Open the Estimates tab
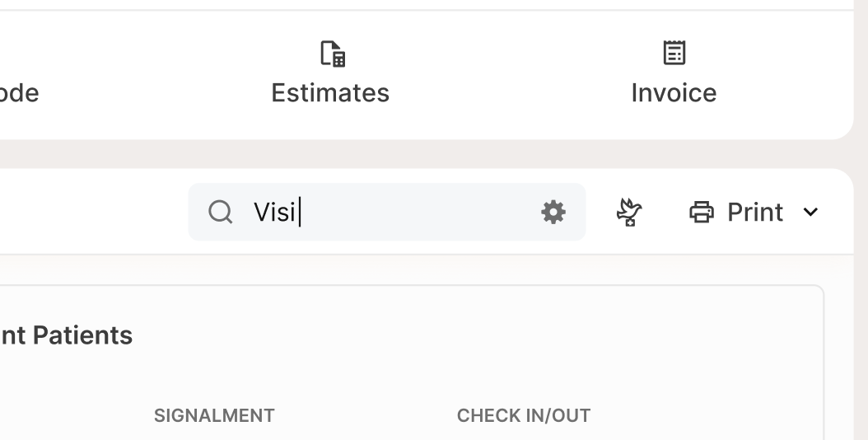This screenshot has height=440, width=868. [330, 92]
